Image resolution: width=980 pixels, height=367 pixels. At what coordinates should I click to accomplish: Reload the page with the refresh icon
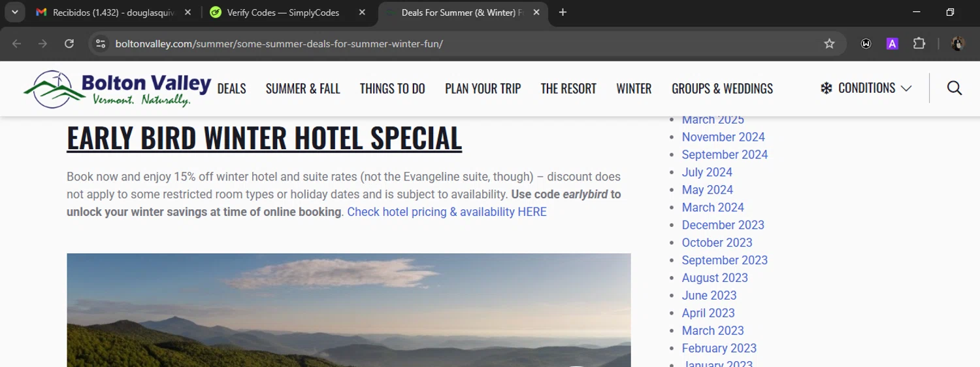(69, 44)
